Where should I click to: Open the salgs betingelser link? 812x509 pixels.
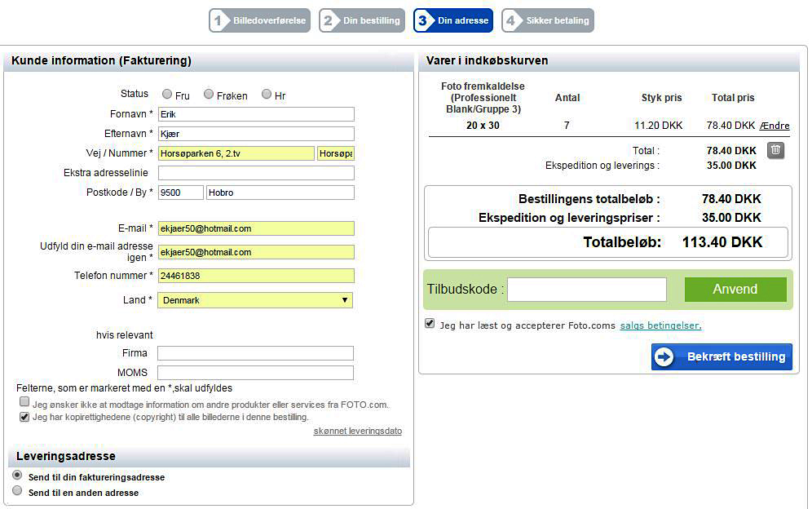tap(660, 325)
